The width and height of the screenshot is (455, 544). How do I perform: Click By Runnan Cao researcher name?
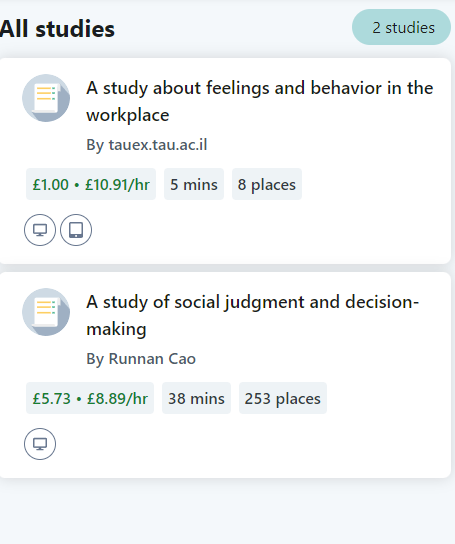pos(141,359)
